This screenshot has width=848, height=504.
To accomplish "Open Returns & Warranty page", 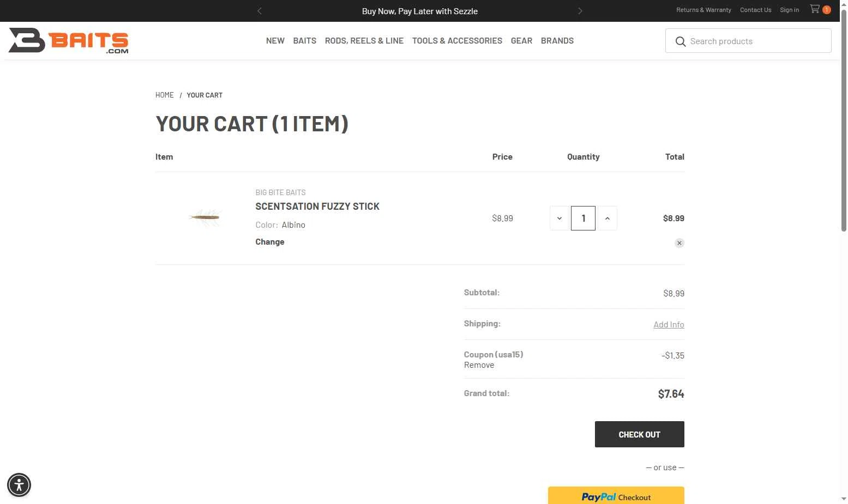I will (x=703, y=10).
